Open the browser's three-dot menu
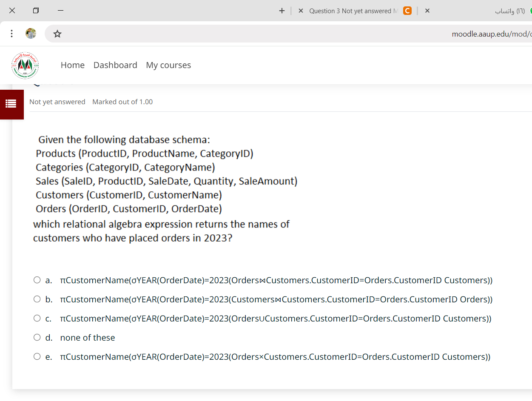 tap(11, 34)
